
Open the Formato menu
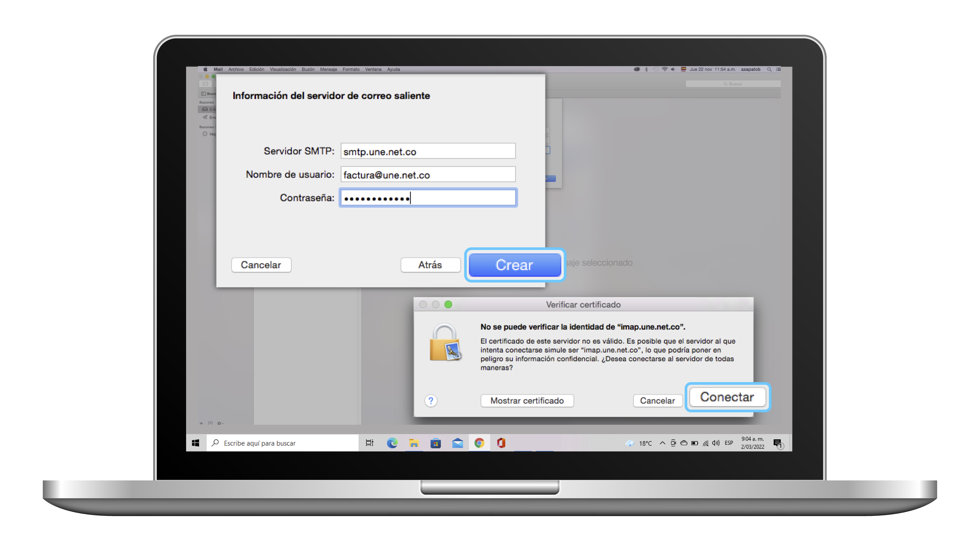pyautogui.click(x=351, y=69)
